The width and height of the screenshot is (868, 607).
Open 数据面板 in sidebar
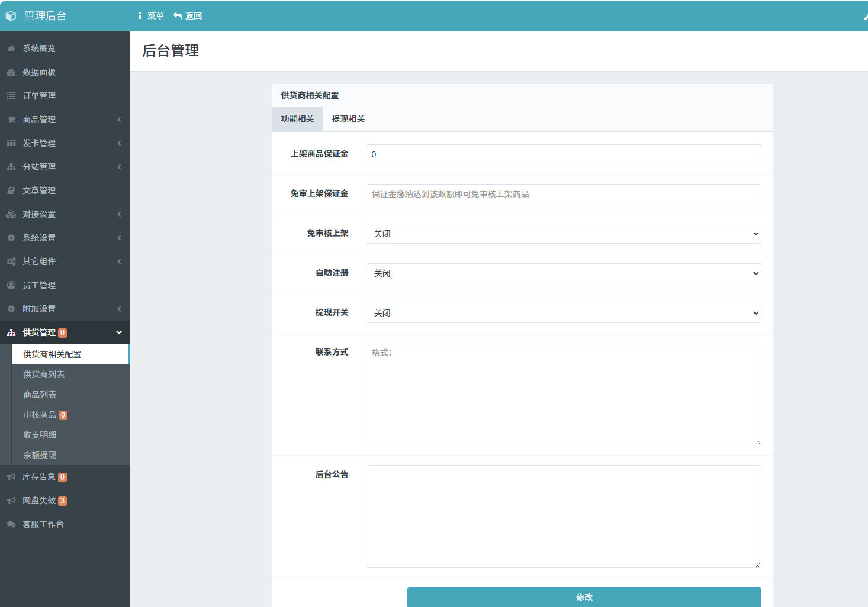click(65, 72)
